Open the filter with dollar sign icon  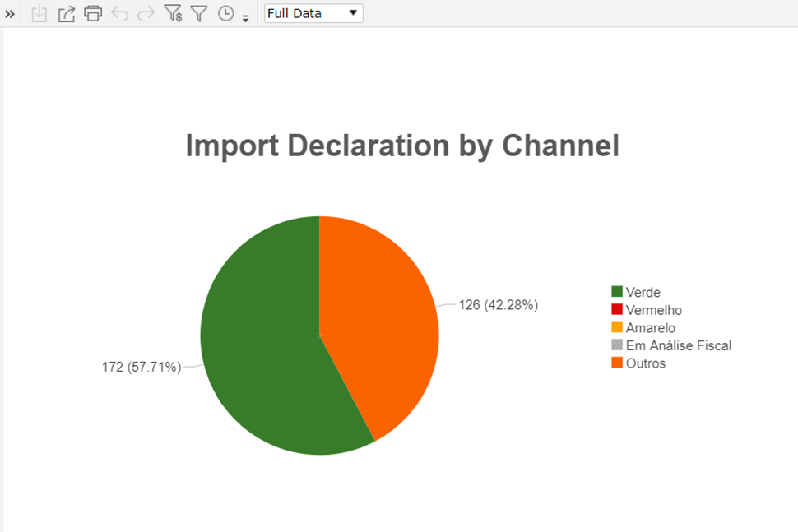pos(173,13)
